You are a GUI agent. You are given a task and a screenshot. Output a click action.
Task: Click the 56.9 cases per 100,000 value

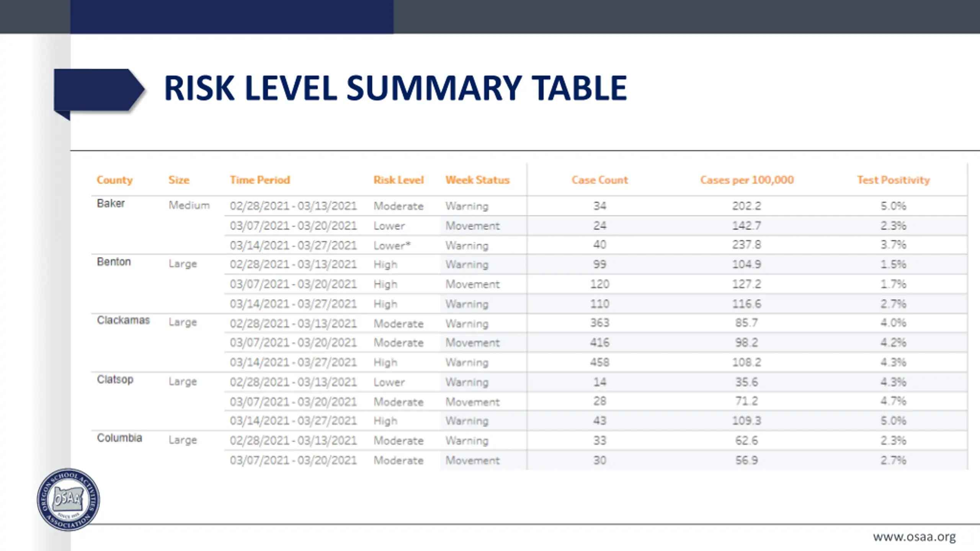click(x=746, y=460)
